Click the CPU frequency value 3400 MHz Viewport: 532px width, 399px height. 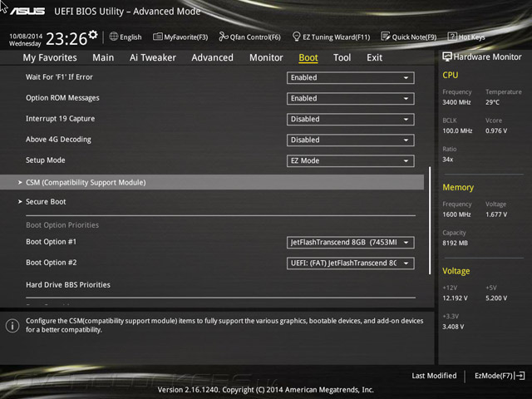click(x=456, y=102)
